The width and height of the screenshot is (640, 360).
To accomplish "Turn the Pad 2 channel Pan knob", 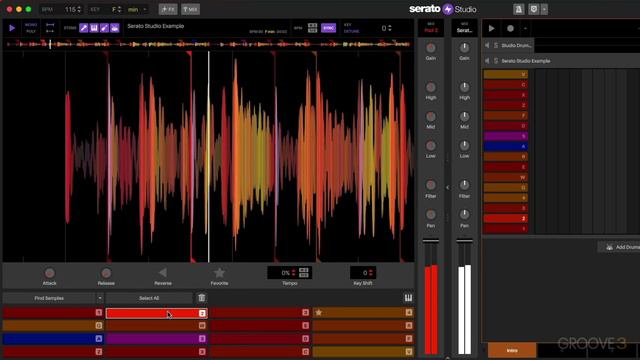I will (x=431, y=214).
